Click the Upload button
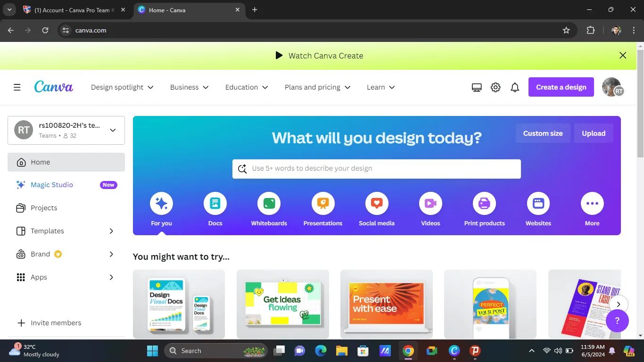644x362 pixels. pyautogui.click(x=594, y=133)
